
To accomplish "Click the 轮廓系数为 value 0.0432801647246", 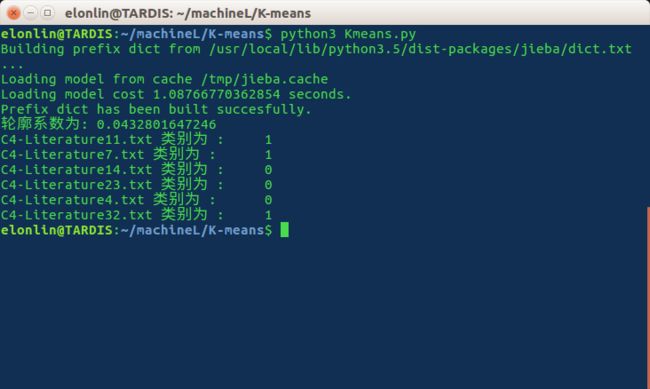I will pos(156,124).
